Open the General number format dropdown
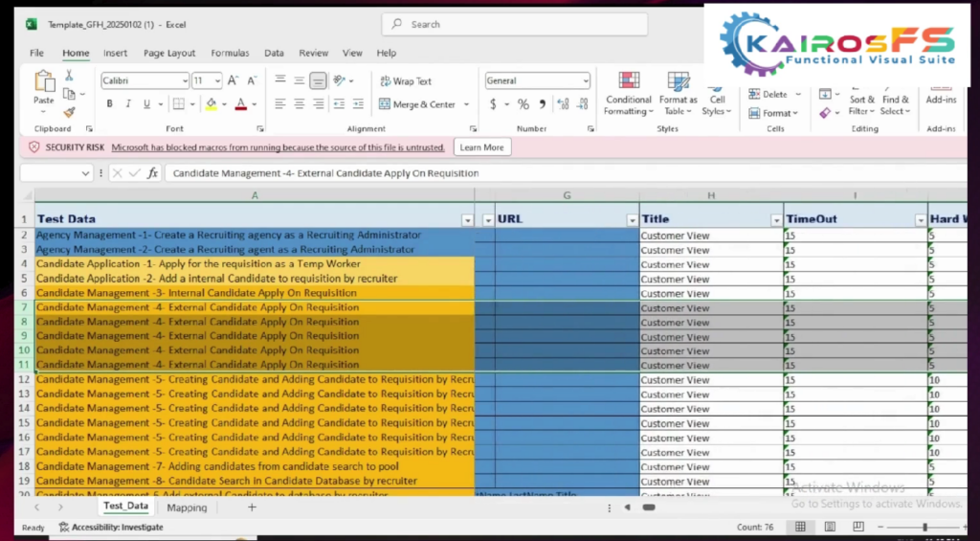980x541 pixels. point(584,81)
